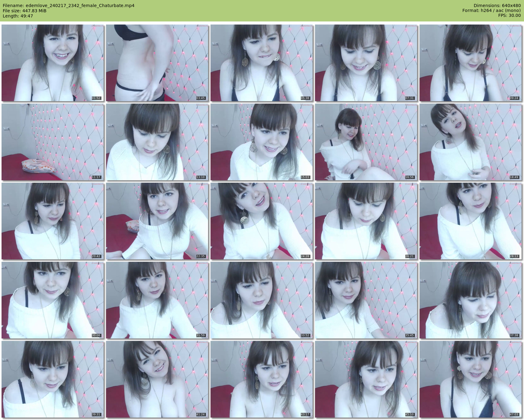This screenshot has height=420, width=524.
Task: Click the thumbnail timestamped 20:42
Action: tap(53, 221)
